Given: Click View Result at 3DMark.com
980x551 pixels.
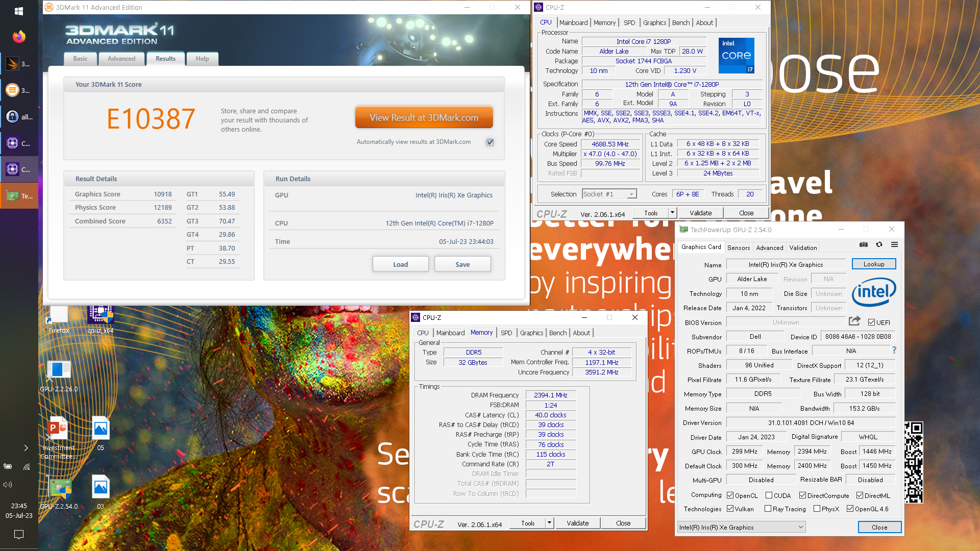Looking at the screenshot, I should click(424, 118).
